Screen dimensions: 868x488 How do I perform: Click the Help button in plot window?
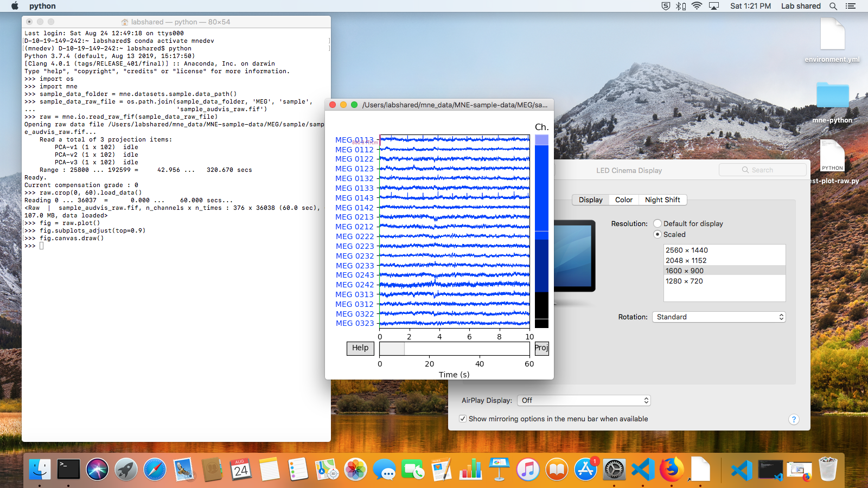tap(360, 348)
